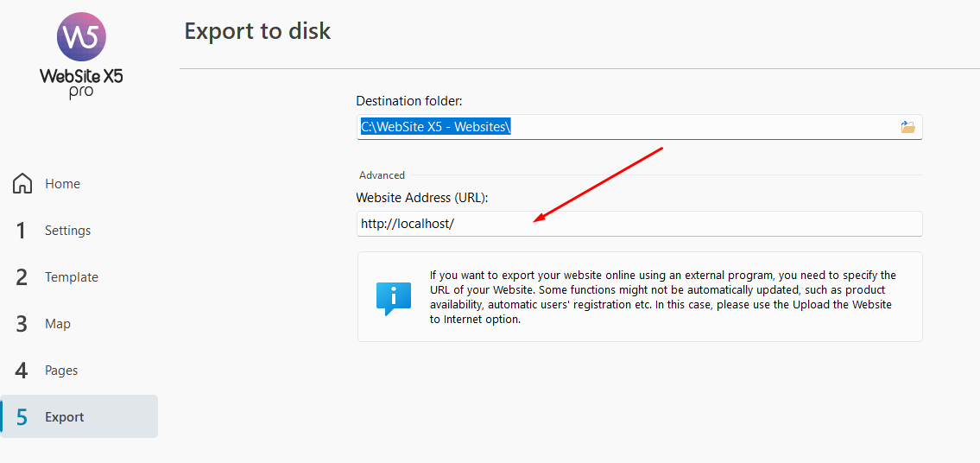Click step number 1 beside Settings

[x=22, y=231]
